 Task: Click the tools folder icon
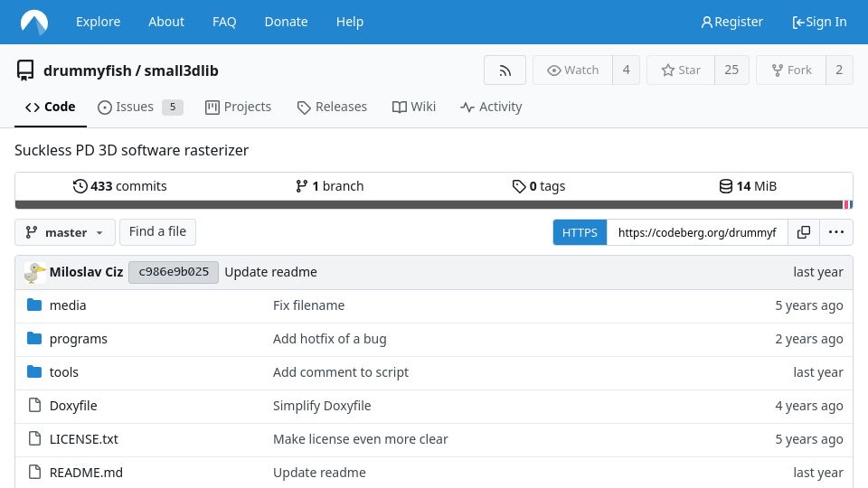34,371
